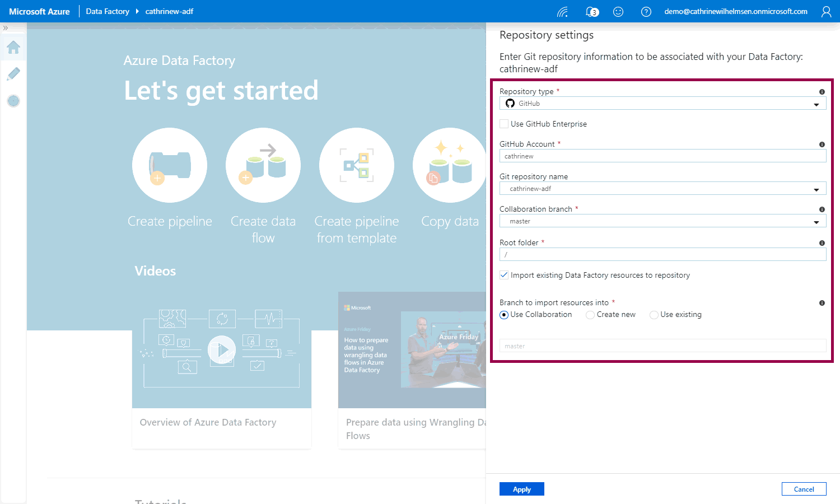The image size is (840, 504).
Task: Show info tooltip for Root folder
Action: [x=822, y=243]
